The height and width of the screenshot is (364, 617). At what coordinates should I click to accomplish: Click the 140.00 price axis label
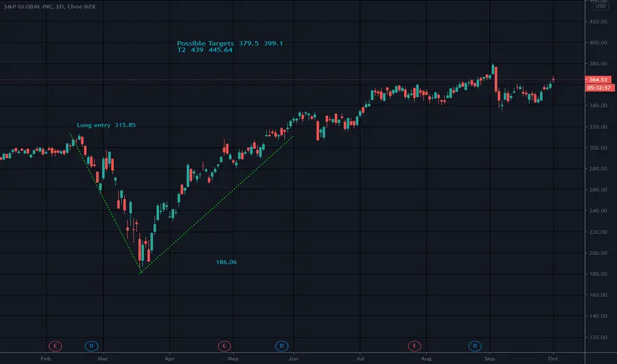tap(598, 316)
